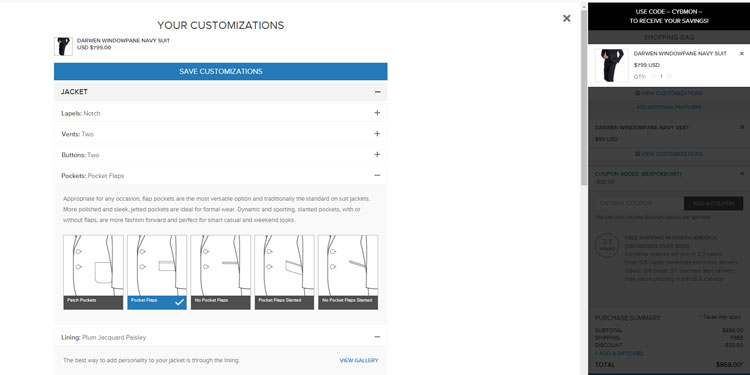Expand the Buttons: Two row

click(221, 155)
